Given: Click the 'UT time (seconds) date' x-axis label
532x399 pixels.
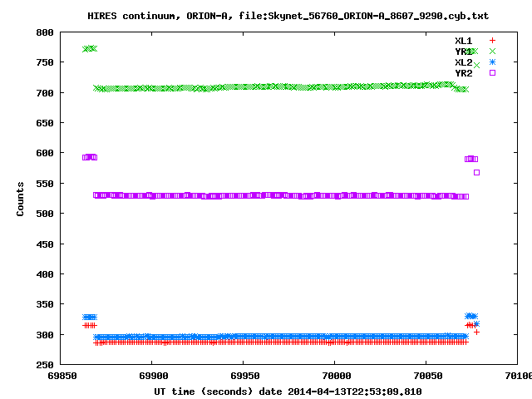Looking at the screenshot, I should click(x=288, y=392).
